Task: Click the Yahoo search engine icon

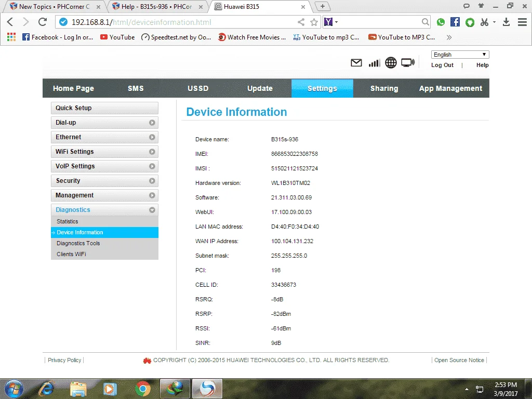Action: click(x=328, y=22)
